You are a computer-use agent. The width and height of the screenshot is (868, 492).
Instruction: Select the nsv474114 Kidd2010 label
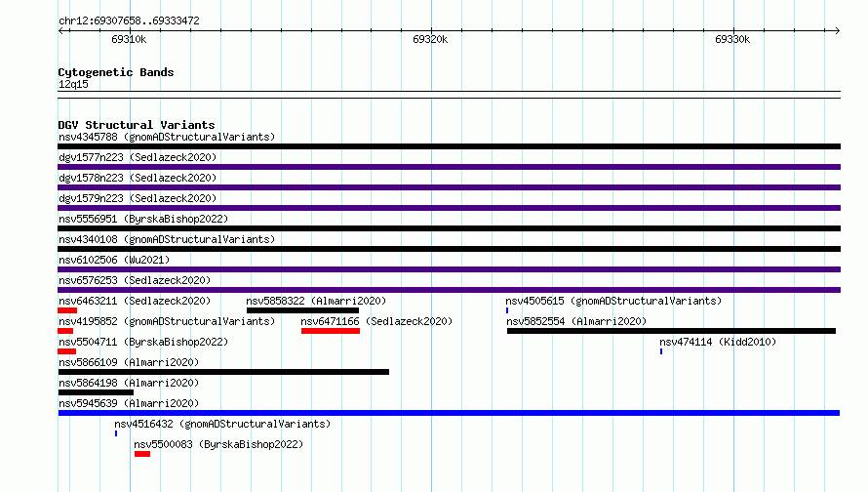(718, 342)
